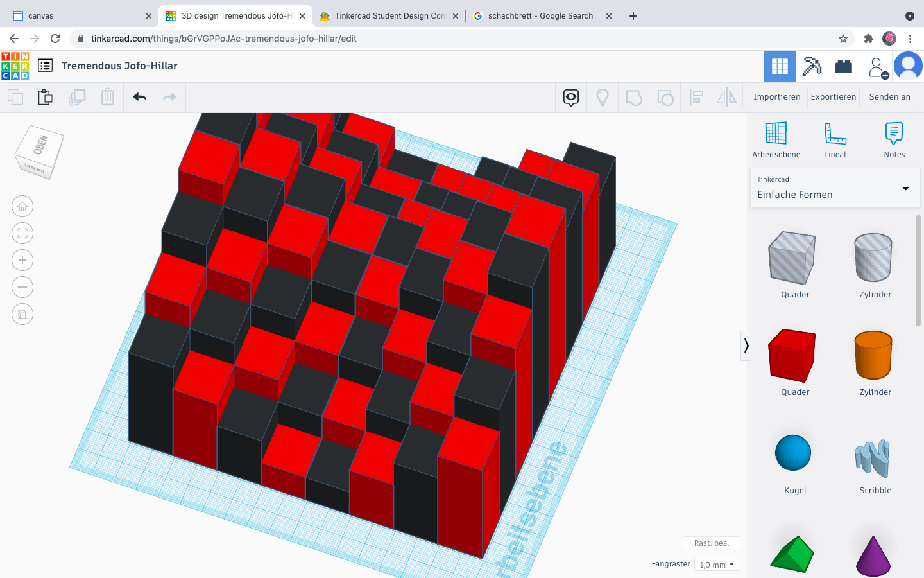Click the Senden an button

[890, 97]
